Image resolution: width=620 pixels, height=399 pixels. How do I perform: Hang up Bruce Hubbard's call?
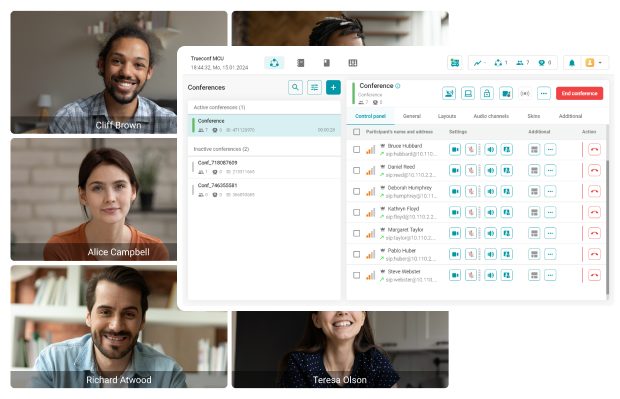pos(594,149)
